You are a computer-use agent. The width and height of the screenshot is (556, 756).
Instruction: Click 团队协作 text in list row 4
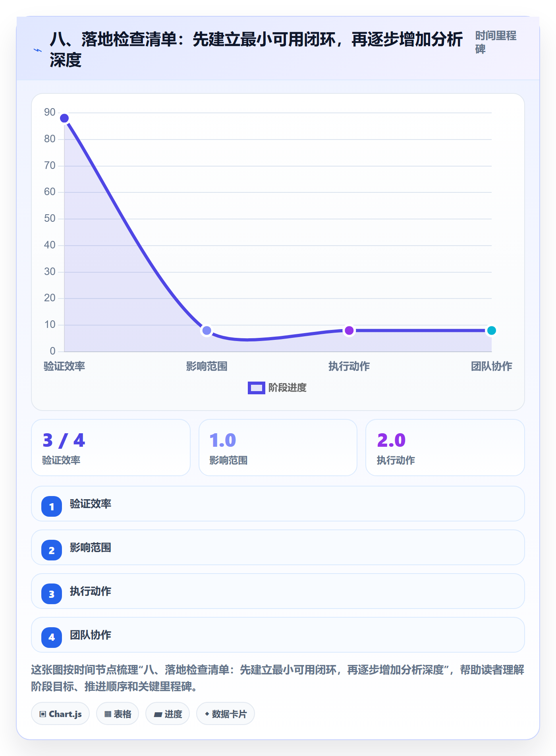pyautogui.click(x=91, y=635)
